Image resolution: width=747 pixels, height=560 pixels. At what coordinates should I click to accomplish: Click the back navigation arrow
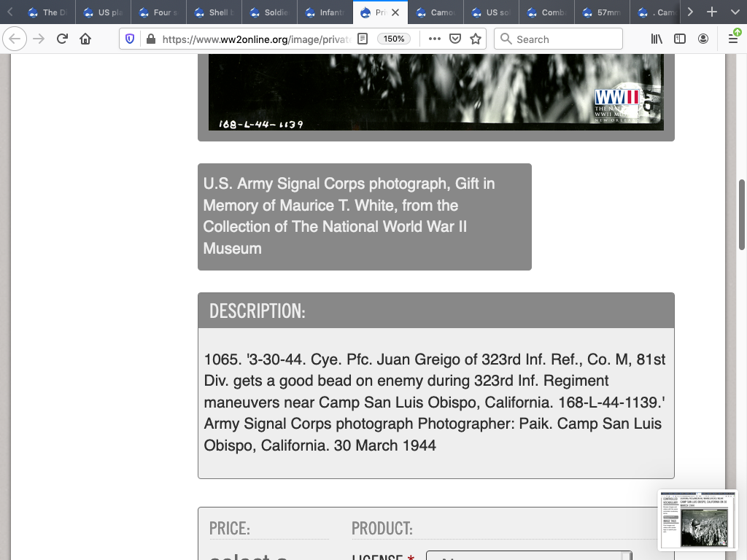[15, 39]
